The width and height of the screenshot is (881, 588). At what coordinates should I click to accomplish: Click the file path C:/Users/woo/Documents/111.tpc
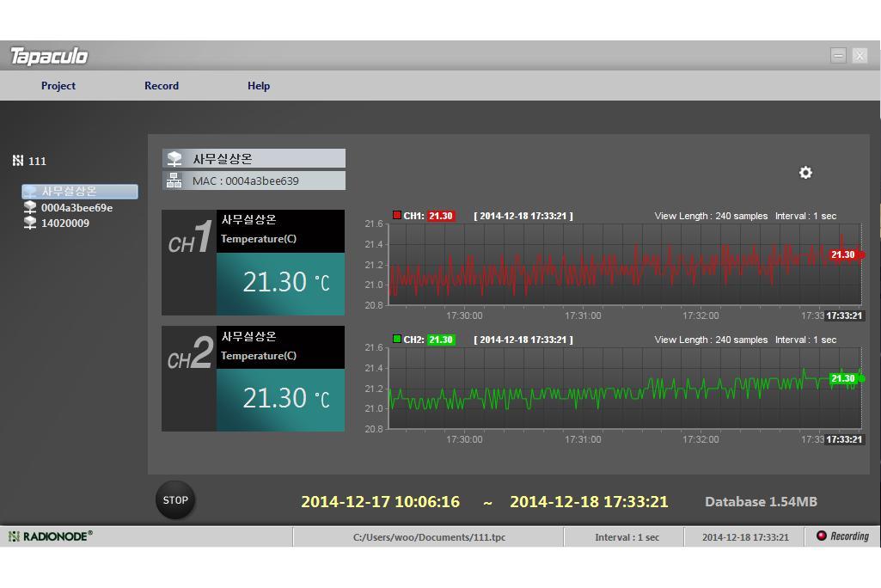point(429,537)
